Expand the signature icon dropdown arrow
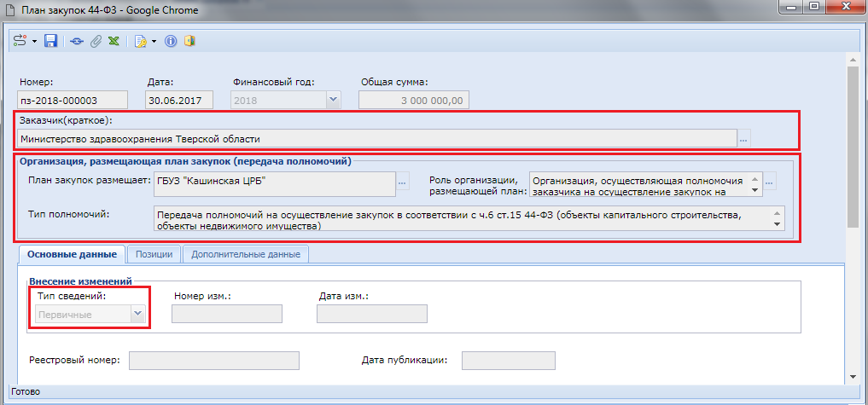 [x=154, y=41]
